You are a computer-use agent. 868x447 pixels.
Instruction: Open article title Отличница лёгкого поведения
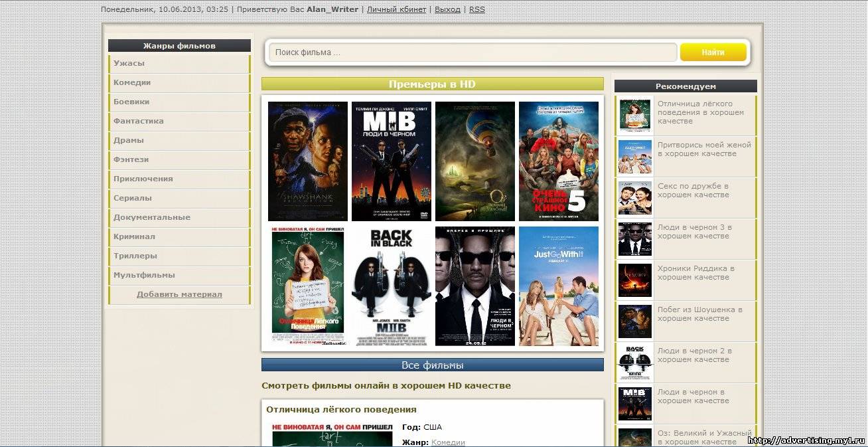pos(341,410)
